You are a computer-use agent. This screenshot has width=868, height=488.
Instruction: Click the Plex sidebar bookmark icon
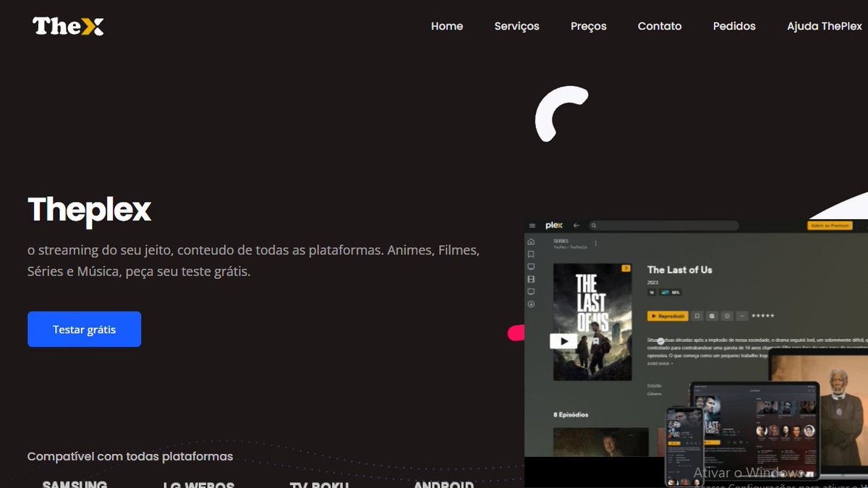(531, 254)
